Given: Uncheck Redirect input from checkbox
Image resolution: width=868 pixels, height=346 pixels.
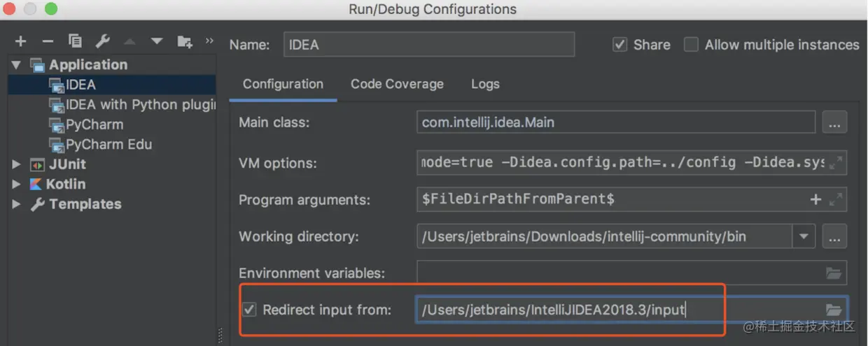Looking at the screenshot, I should 249,309.
